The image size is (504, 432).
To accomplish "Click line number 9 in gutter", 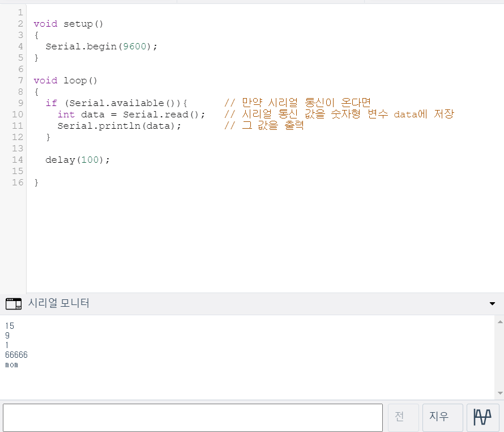I will [20, 103].
